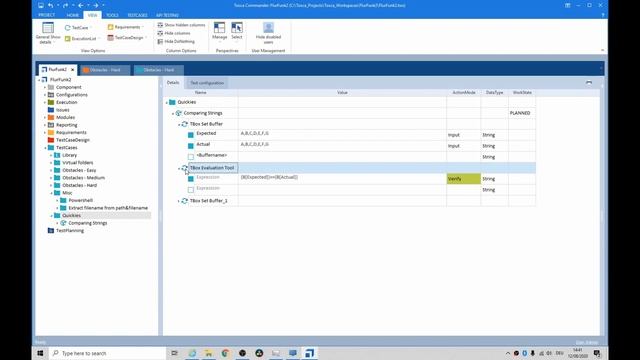Switch to Obstacles - Hard tab with orange icon
The image size is (640, 360).
point(105,70)
